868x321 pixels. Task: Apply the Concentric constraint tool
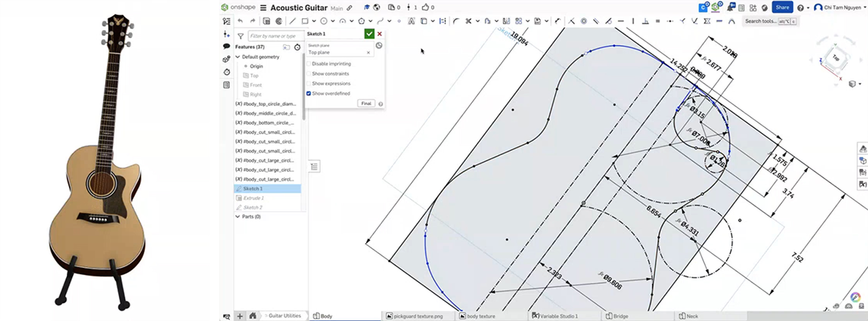[584, 21]
